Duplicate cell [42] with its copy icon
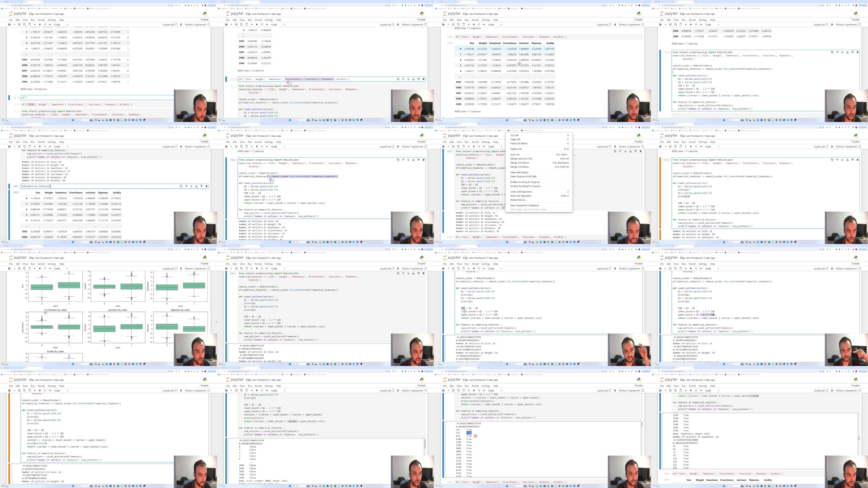The image size is (868, 488). (181, 186)
